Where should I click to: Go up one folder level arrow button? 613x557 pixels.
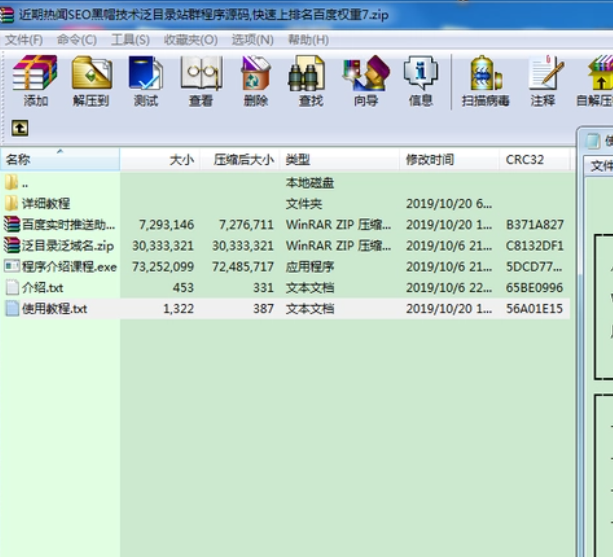pos(20,128)
